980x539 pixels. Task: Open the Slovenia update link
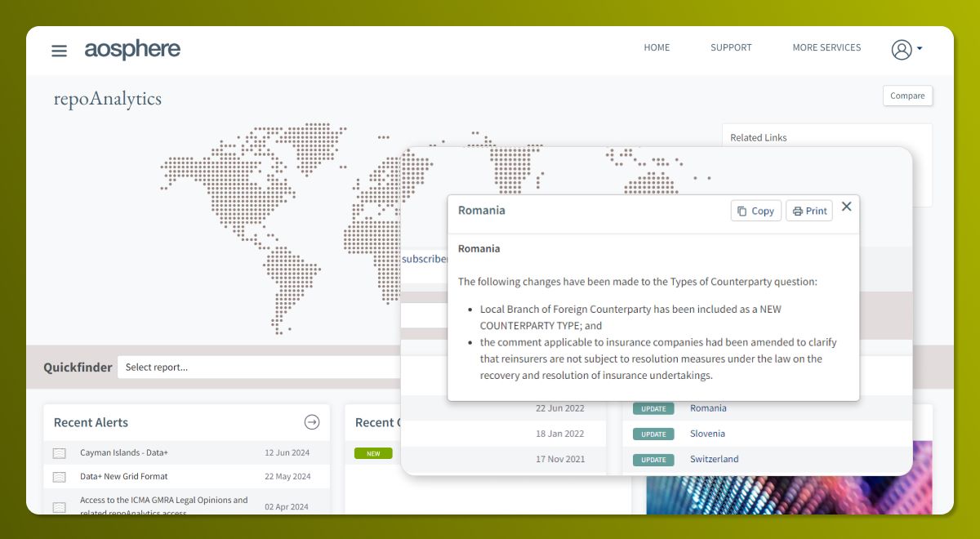point(706,434)
